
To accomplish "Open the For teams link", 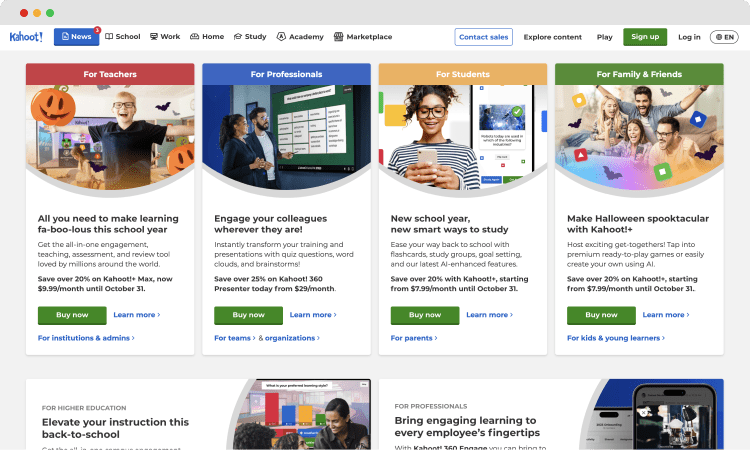I will tap(235, 338).
